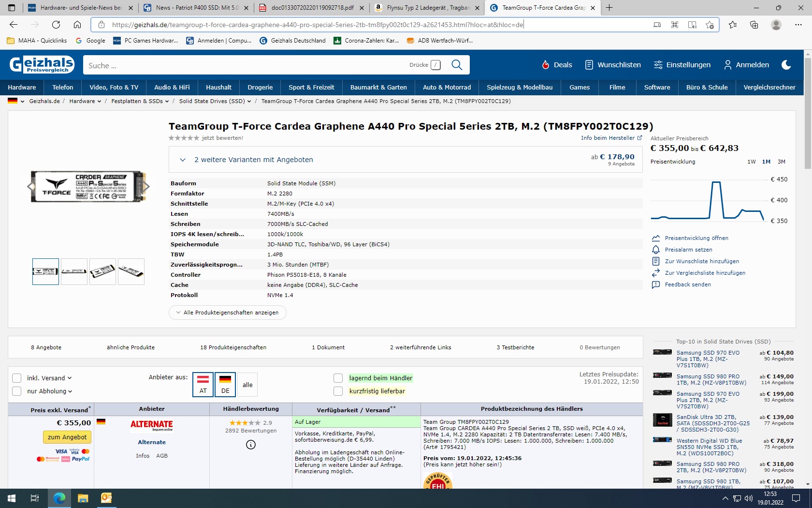This screenshot has width=812, height=508.
Task: Open Deals with flame icon
Action: [x=557, y=65]
